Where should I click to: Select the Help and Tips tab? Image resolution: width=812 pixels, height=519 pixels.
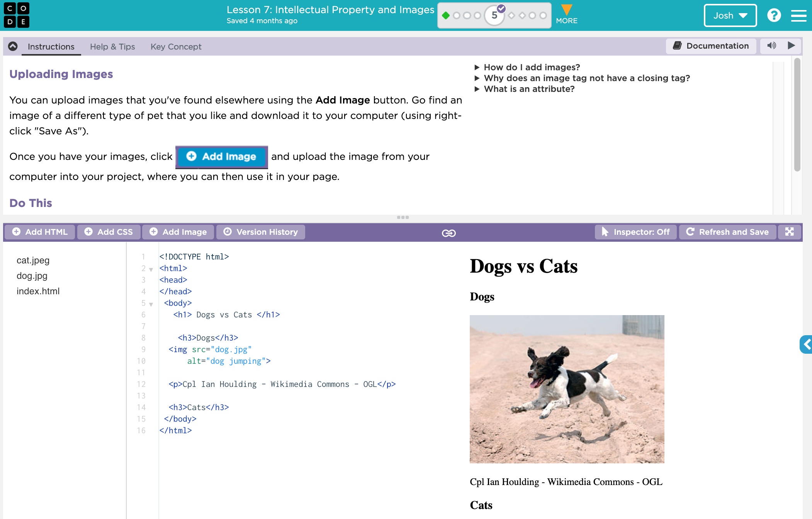(112, 46)
